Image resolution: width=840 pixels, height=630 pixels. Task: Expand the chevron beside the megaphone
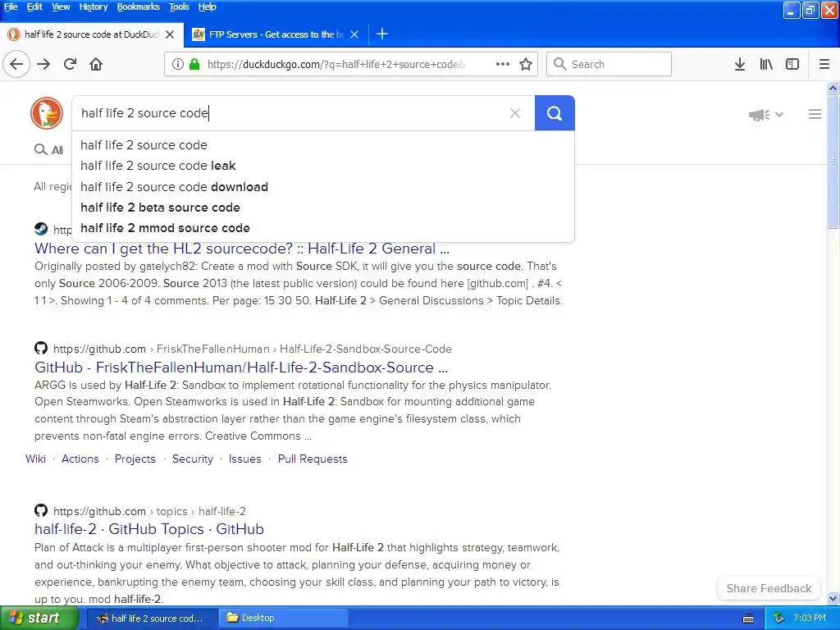tap(779, 114)
